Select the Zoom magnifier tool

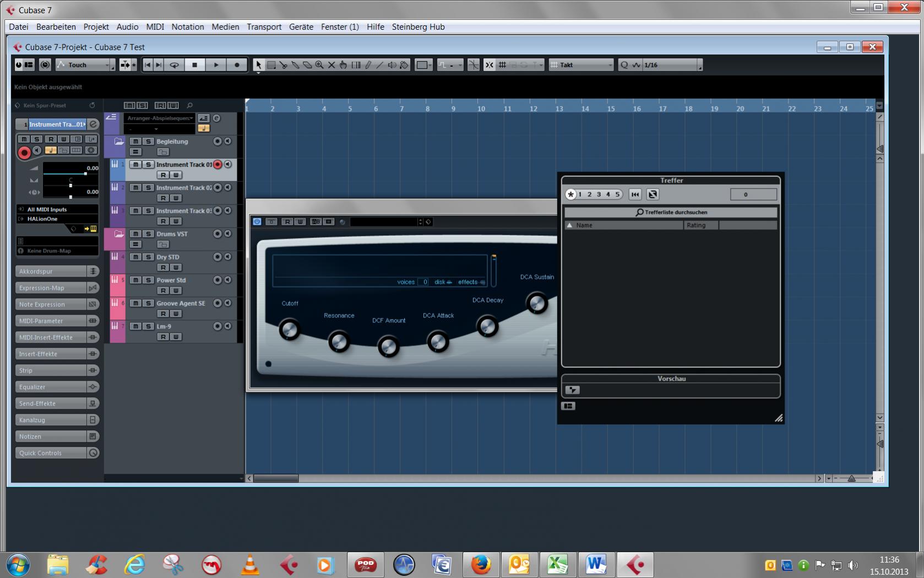pos(319,65)
